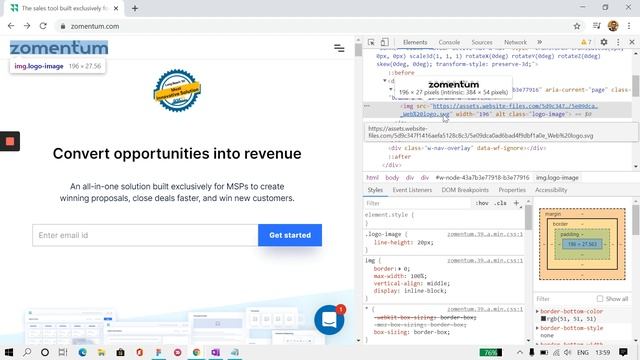Open the Chrome three-dot menu

629,26
